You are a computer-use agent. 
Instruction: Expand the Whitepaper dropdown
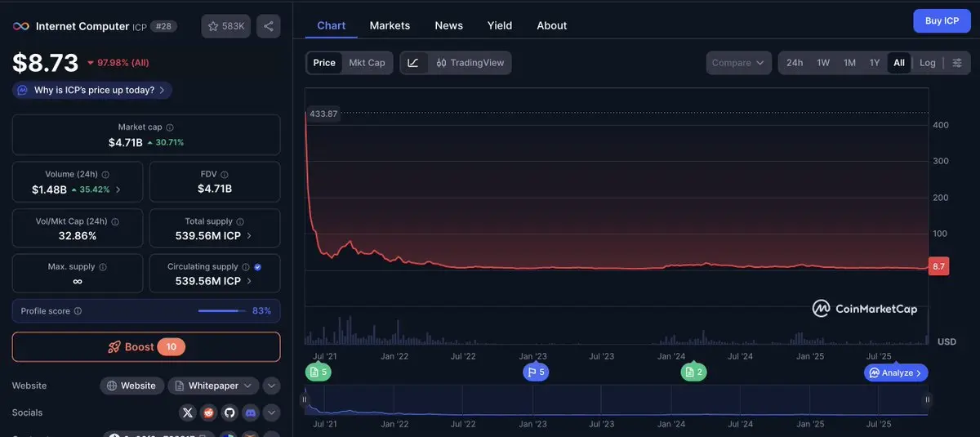213,386
